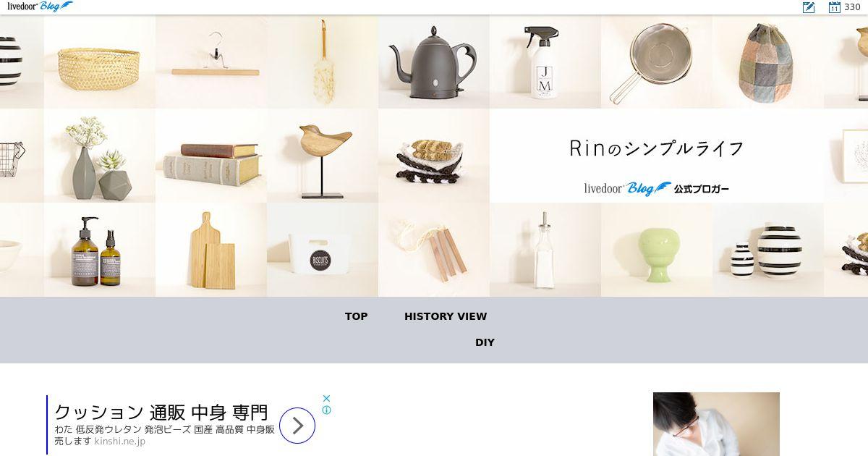The width and height of the screenshot is (868, 456).
Task: Select the DIY menu item
Action: (485, 342)
